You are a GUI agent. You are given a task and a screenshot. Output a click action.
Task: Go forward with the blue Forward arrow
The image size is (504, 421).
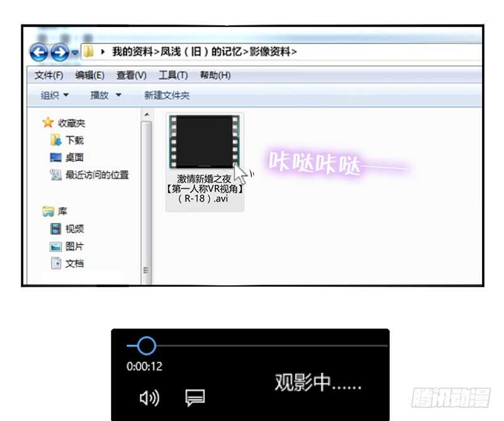click(60, 52)
